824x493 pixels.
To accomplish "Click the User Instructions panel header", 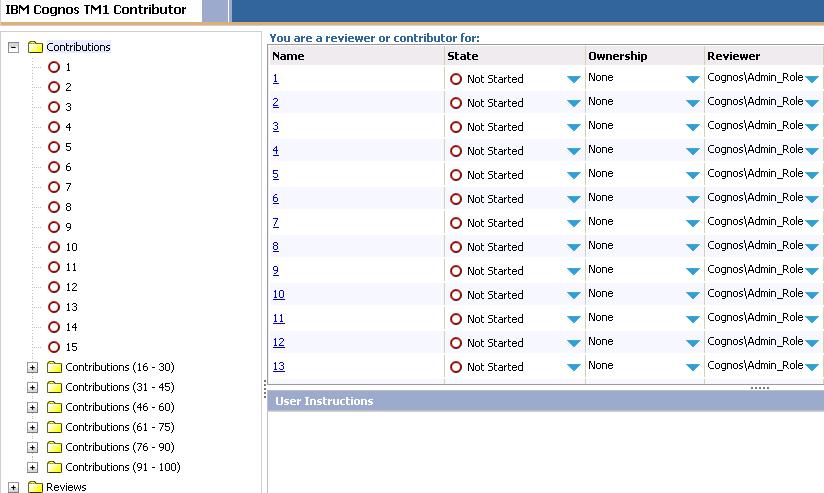I will pyautogui.click(x=545, y=401).
